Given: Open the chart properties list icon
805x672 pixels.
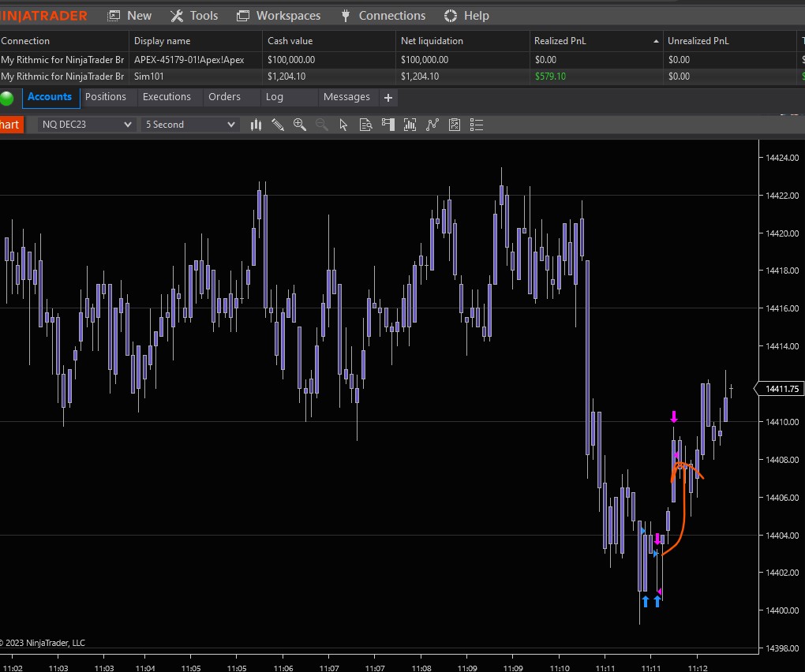Looking at the screenshot, I should 476,125.
